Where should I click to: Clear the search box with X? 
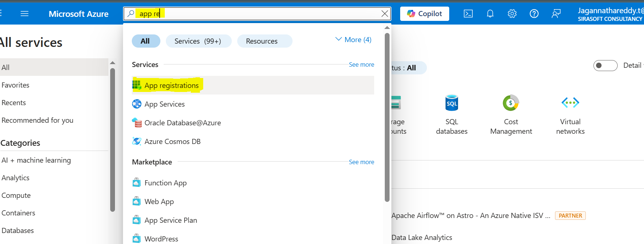tap(384, 14)
